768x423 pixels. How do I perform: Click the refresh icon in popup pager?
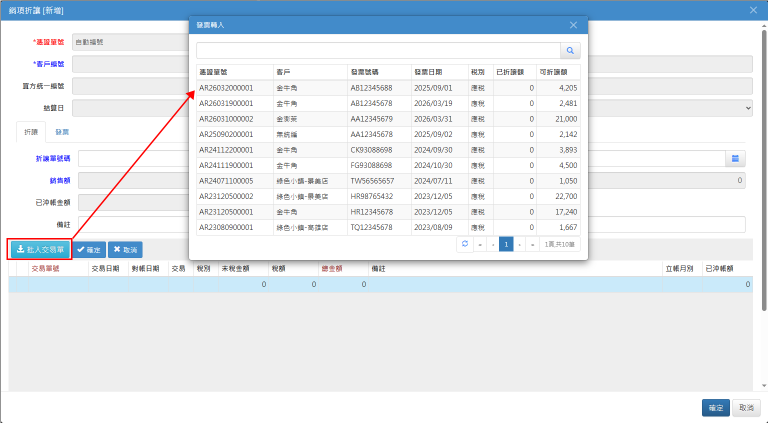pos(465,244)
